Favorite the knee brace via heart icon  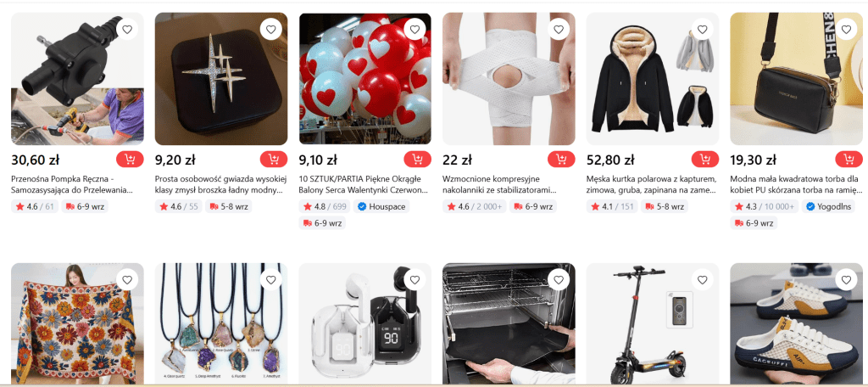[559, 30]
